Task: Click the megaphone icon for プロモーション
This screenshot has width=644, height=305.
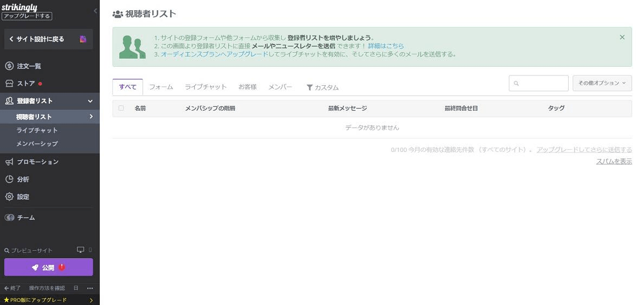Action: pyautogui.click(x=9, y=162)
